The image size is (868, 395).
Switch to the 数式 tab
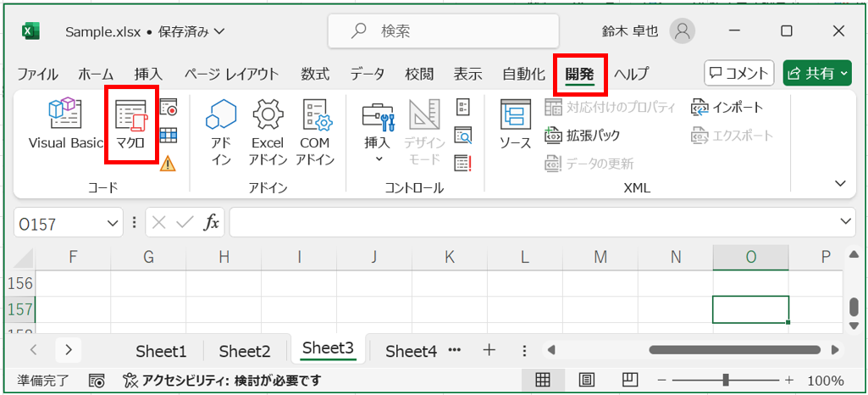point(315,74)
